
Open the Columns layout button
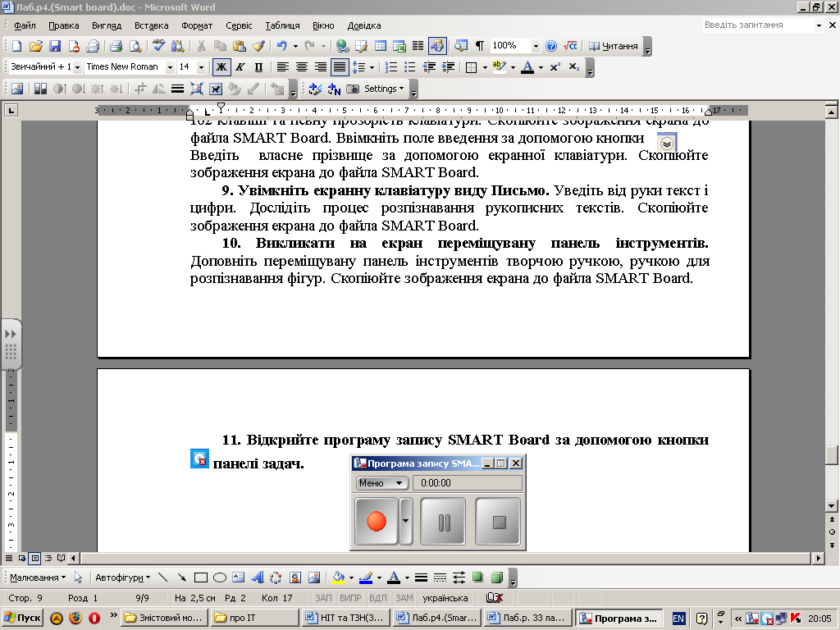[418, 46]
